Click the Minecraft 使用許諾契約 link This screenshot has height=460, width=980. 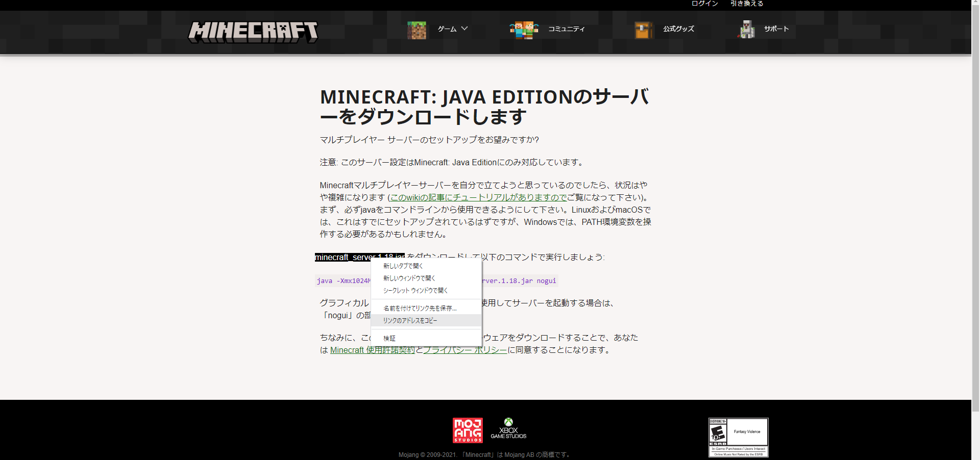(372, 350)
